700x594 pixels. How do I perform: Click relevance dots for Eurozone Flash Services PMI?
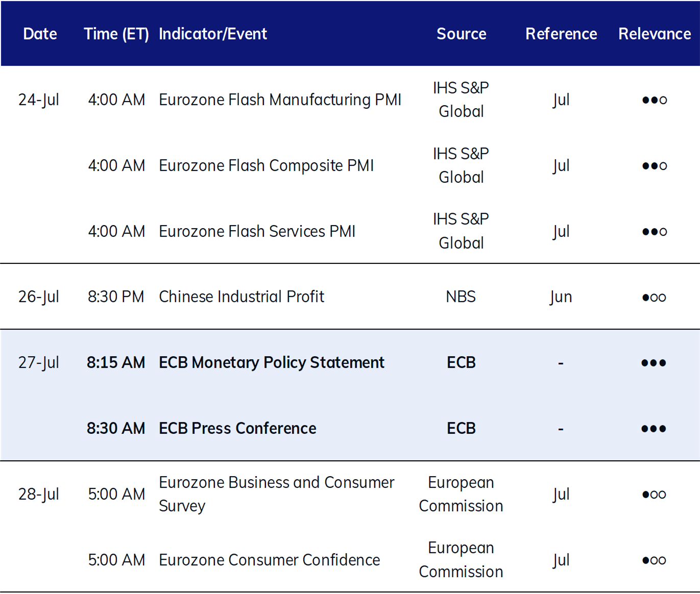[655, 232]
